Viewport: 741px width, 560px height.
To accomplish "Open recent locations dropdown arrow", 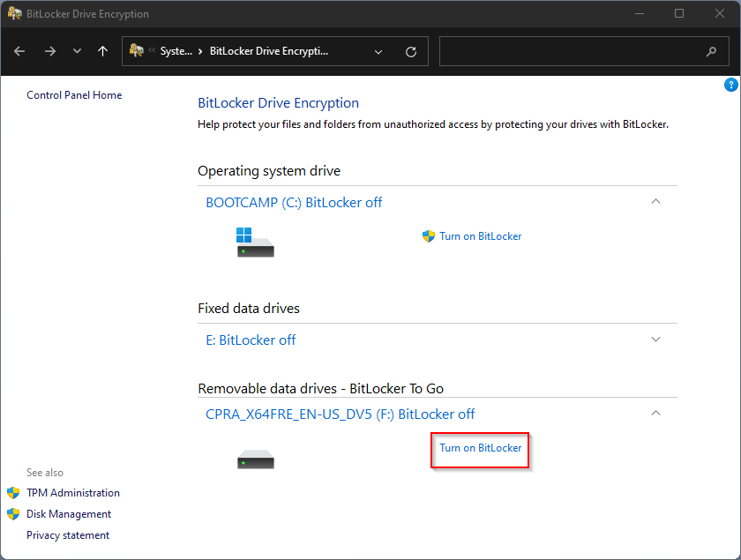I will pos(77,51).
